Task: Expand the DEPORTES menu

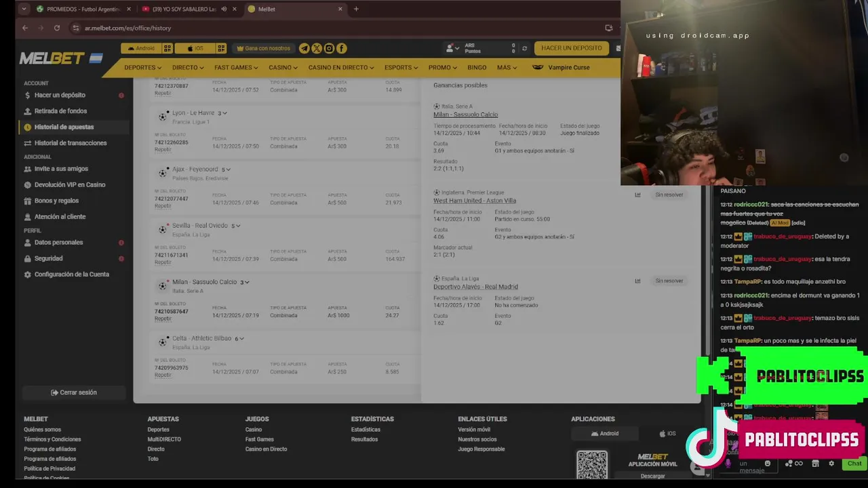Action: [x=142, y=67]
